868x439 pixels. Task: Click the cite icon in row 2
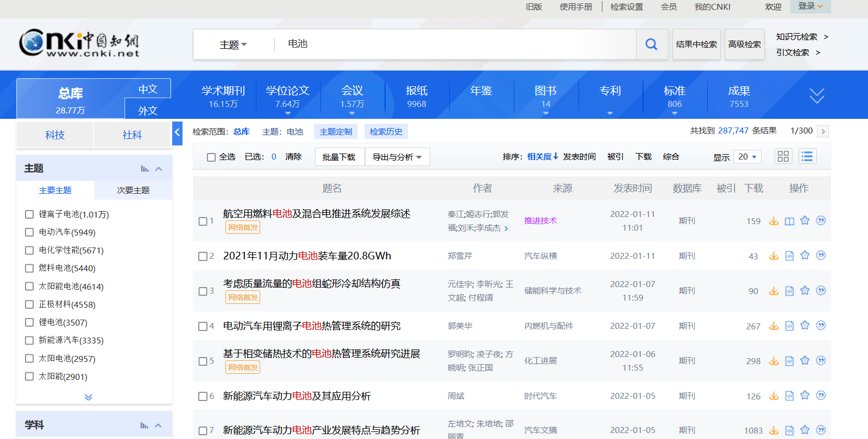tap(821, 255)
